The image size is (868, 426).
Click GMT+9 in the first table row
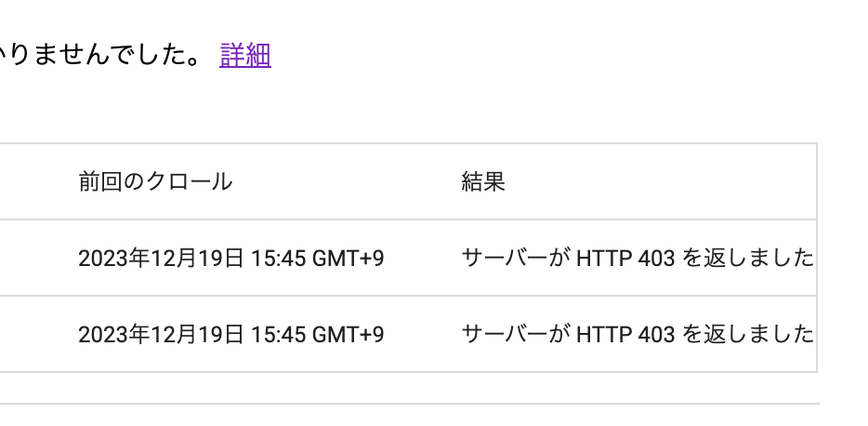coord(349,259)
